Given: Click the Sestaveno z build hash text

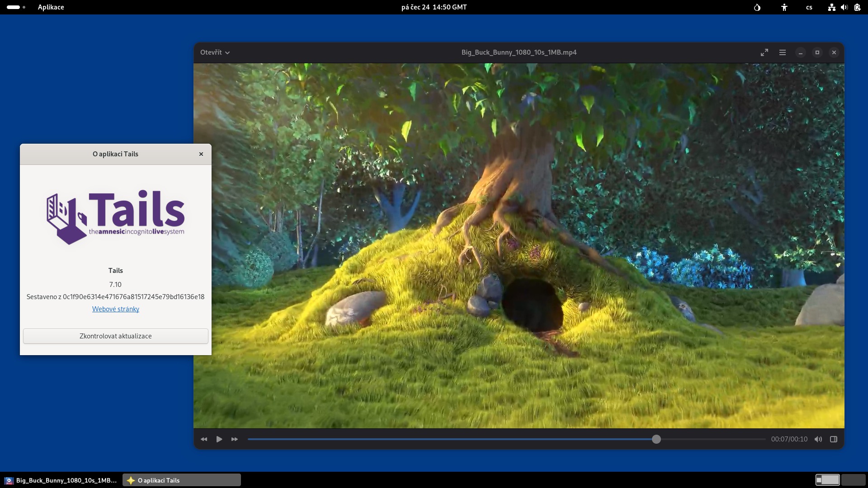Looking at the screenshot, I should (115, 297).
